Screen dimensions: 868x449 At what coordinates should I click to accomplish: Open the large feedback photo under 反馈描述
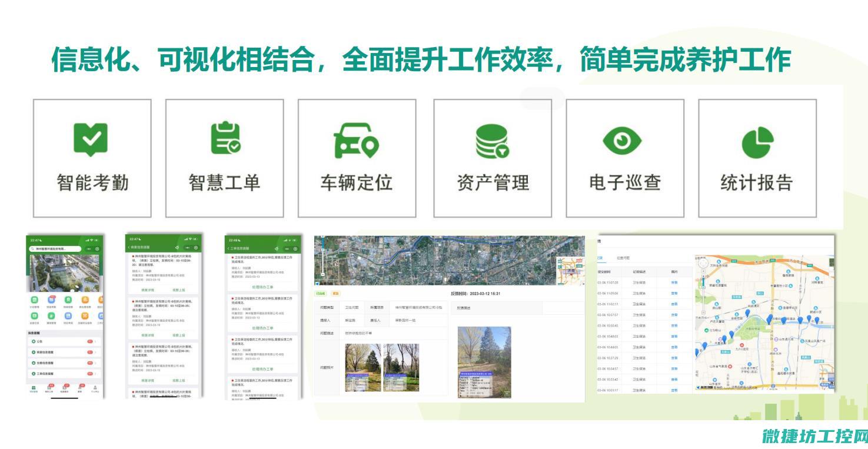(484, 362)
